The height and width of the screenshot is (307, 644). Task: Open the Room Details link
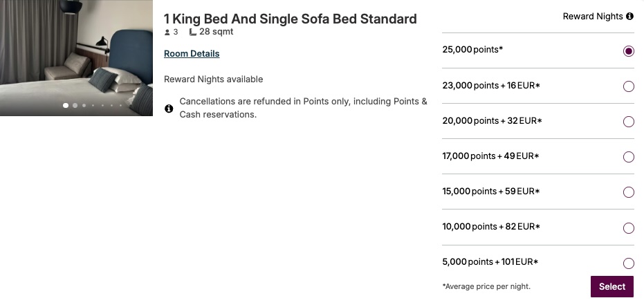pos(192,54)
